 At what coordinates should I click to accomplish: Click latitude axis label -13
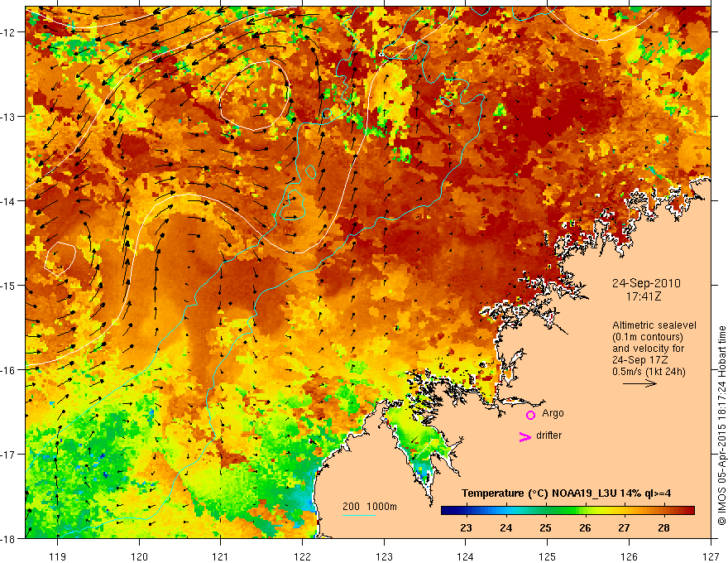(7, 117)
